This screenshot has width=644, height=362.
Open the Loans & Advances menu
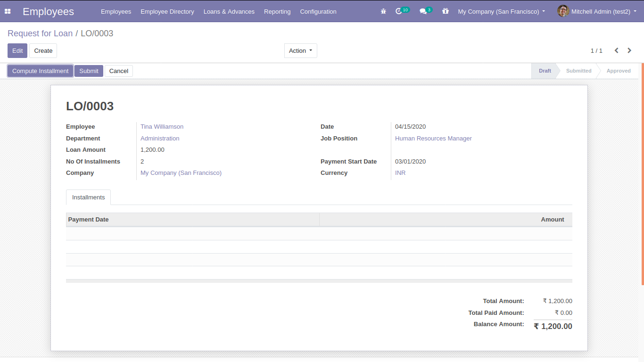click(229, 11)
